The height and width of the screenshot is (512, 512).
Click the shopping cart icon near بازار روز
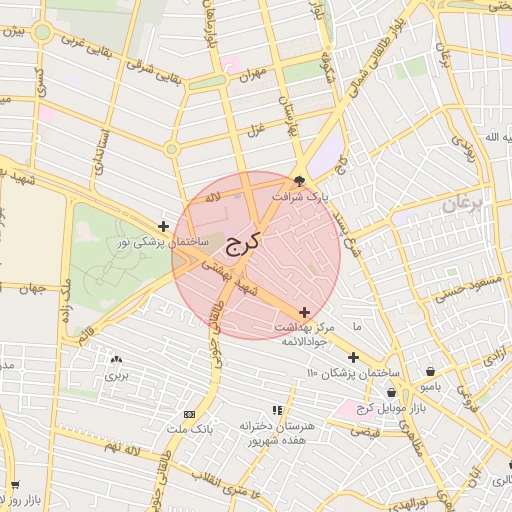click(x=15, y=485)
